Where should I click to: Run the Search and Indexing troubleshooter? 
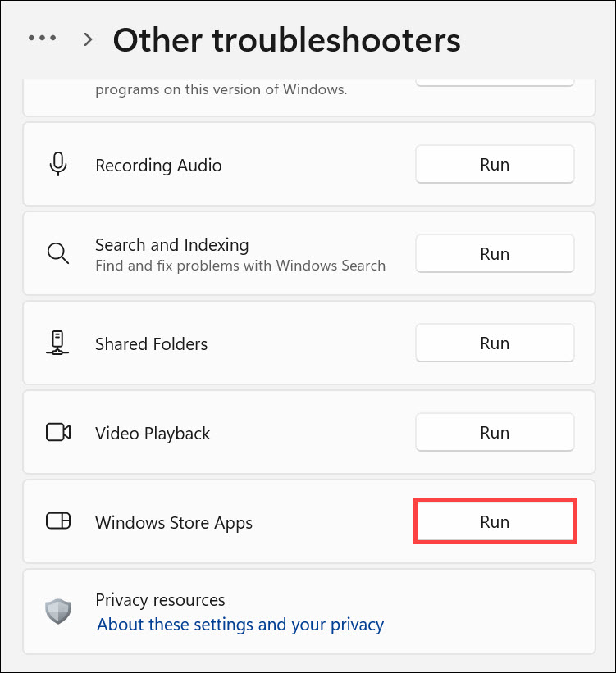(495, 254)
